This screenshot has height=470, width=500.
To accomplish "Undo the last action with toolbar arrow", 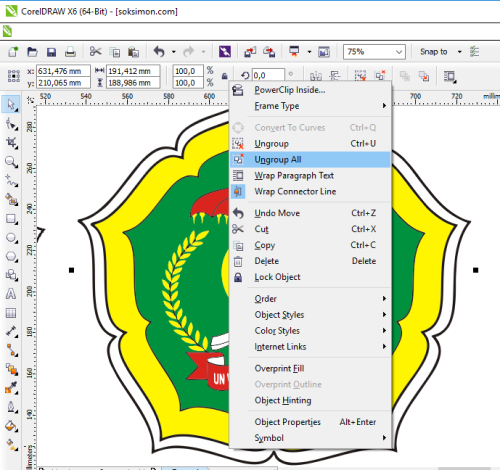I will 159,52.
